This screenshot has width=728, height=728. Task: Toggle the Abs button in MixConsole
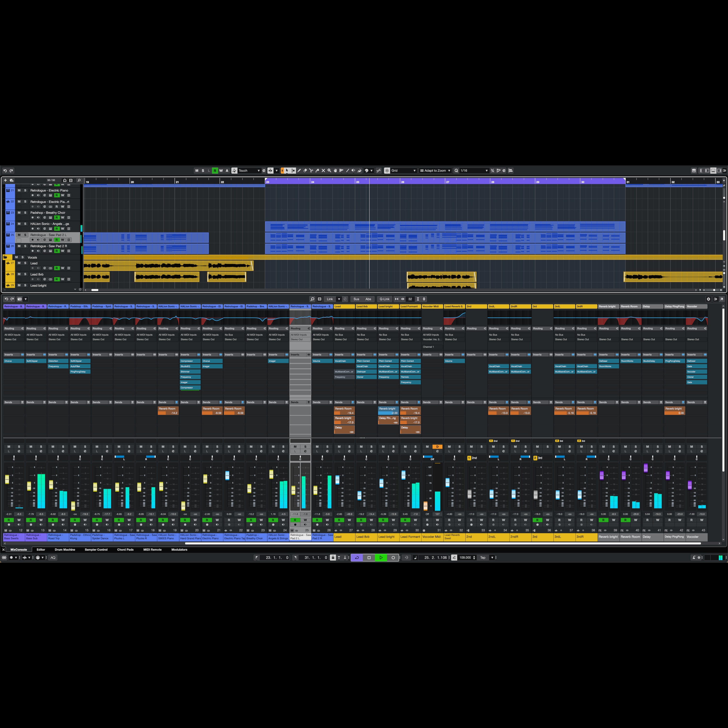pyautogui.click(x=368, y=299)
